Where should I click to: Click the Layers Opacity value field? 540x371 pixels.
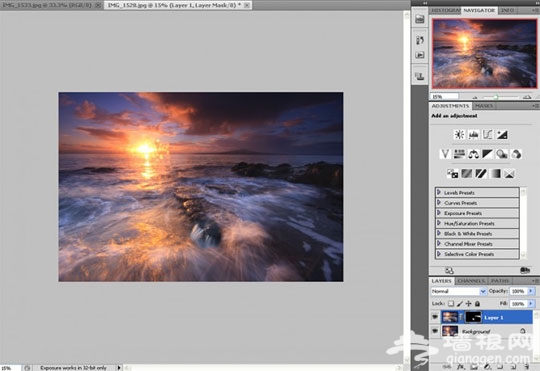(518, 291)
